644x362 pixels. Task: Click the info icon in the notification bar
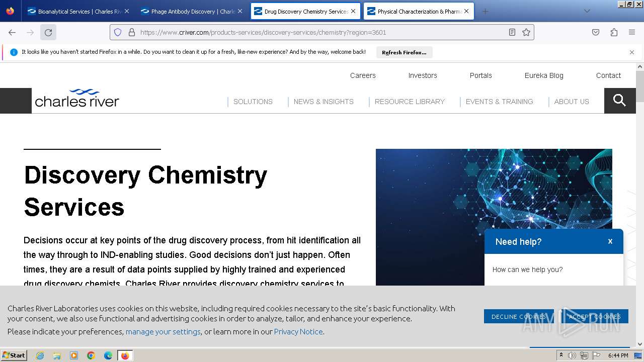14,52
